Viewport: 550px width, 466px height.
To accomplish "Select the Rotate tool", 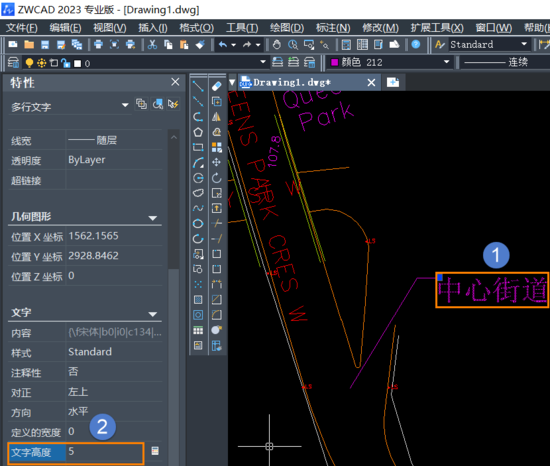I will (217, 178).
